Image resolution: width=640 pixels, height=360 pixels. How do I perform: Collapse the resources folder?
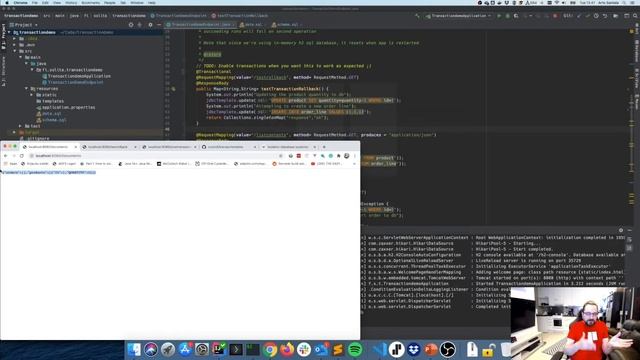point(26,89)
